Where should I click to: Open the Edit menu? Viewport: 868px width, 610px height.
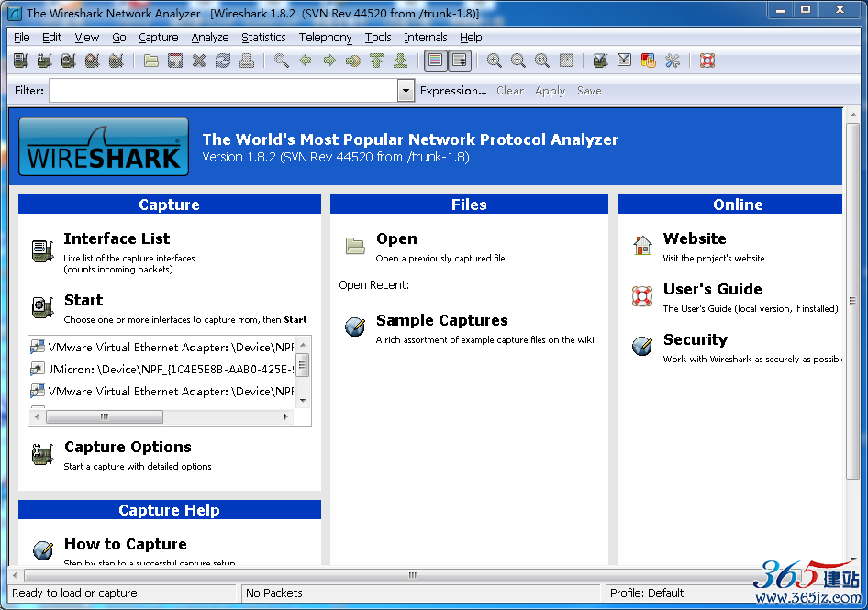(x=51, y=37)
